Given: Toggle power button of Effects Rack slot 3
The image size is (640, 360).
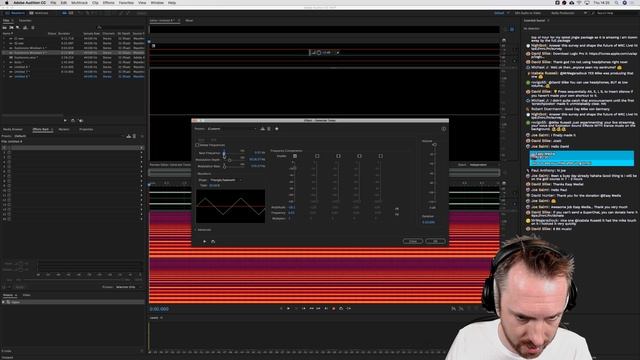Looking at the screenshot, I should (x=9, y=157).
